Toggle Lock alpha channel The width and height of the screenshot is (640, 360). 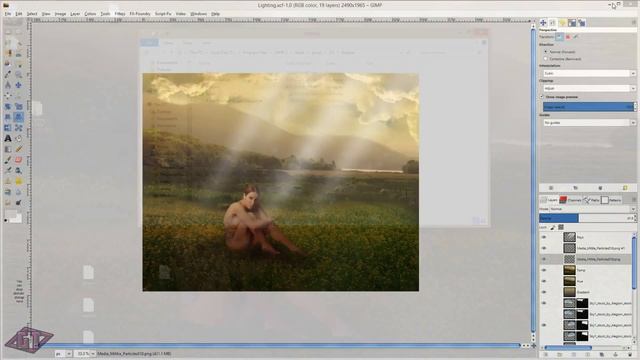pyautogui.click(x=561, y=227)
